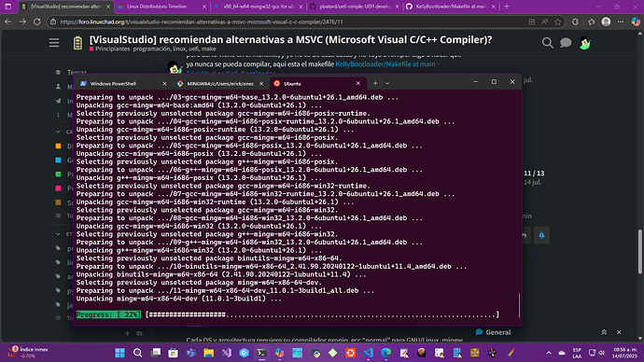This screenshot has width=644, height=362.
Task: Switch to the Linux Distributions Timeline tab
Action: point(157,7)
